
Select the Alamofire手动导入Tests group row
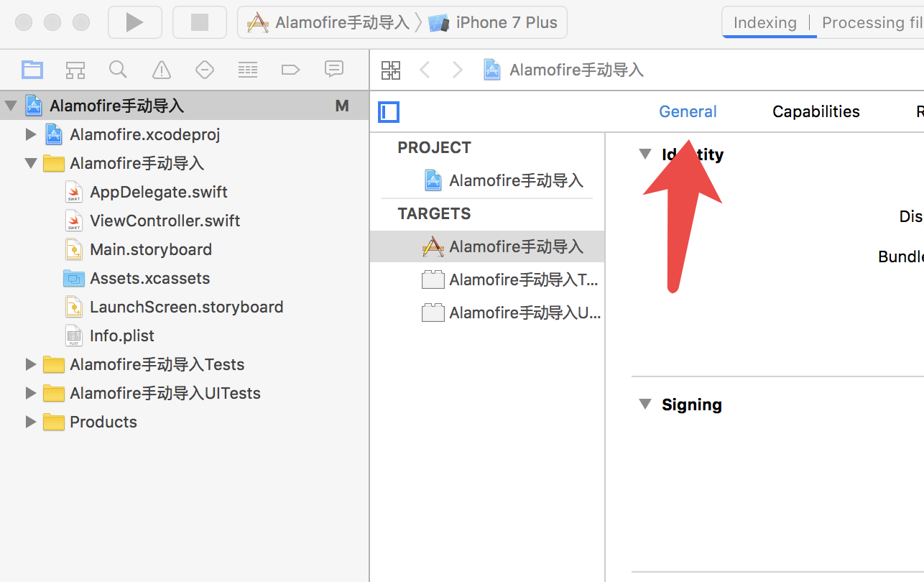(185, 364)
